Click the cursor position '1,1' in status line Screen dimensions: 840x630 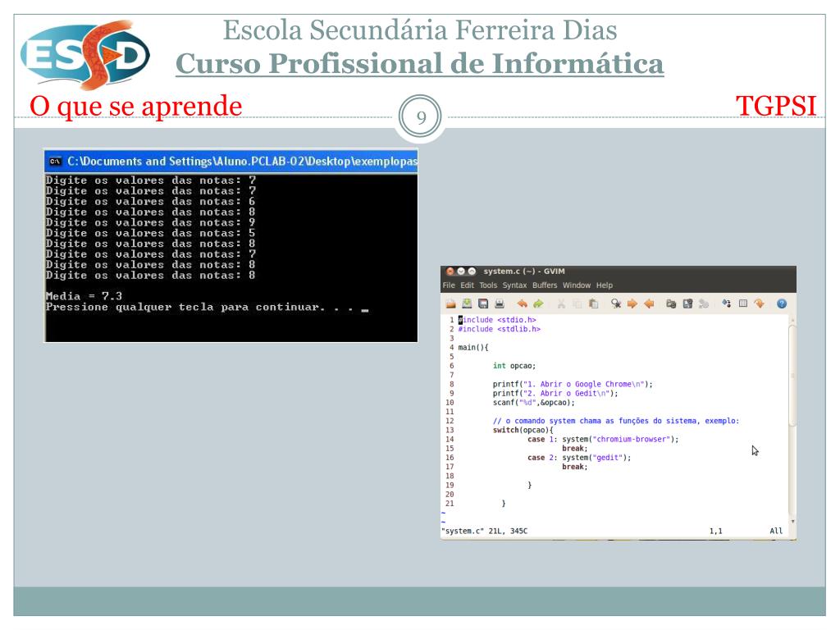click(715, 531)
